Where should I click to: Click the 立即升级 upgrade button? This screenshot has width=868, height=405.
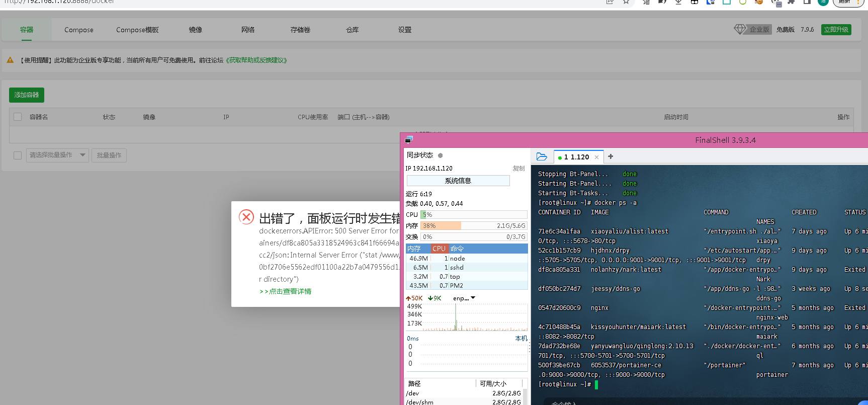point(836,30)
